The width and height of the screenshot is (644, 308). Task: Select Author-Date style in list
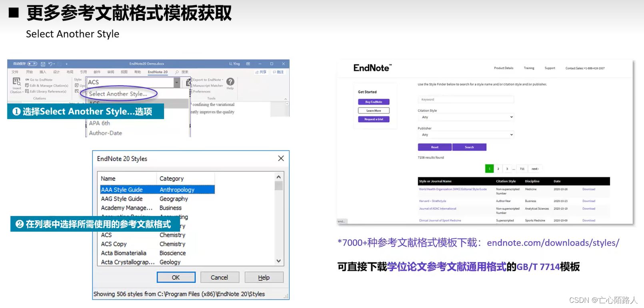pos(105,133)
